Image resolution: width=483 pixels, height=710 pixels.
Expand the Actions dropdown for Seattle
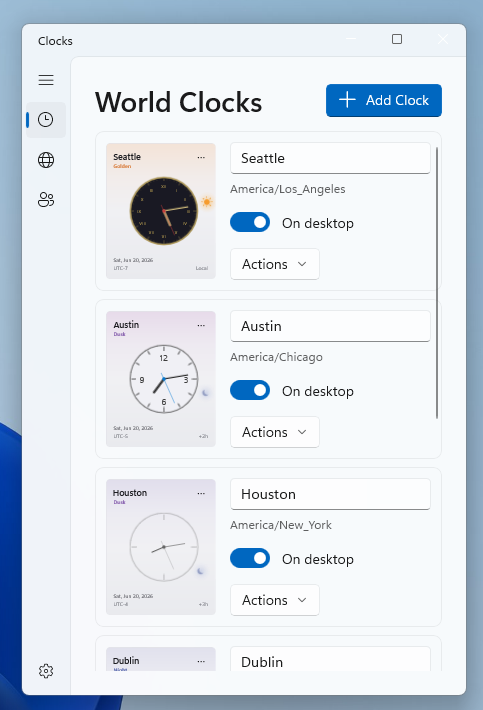click(275, 264)
